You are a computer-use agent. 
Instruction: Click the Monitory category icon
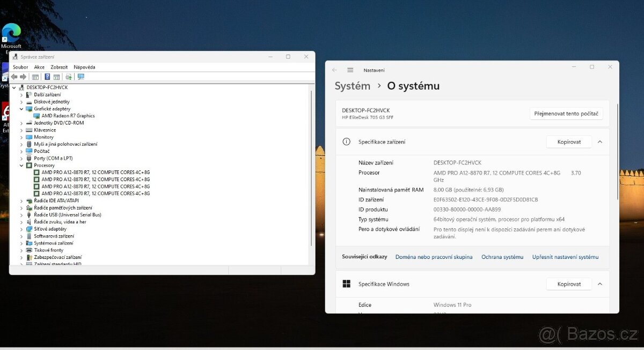[29, 137]
